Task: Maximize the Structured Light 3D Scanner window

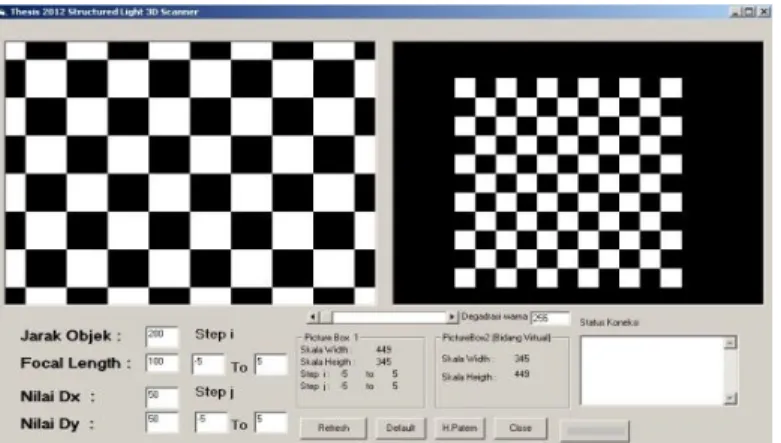Action: pyautogui.click(x=750, y=11)
